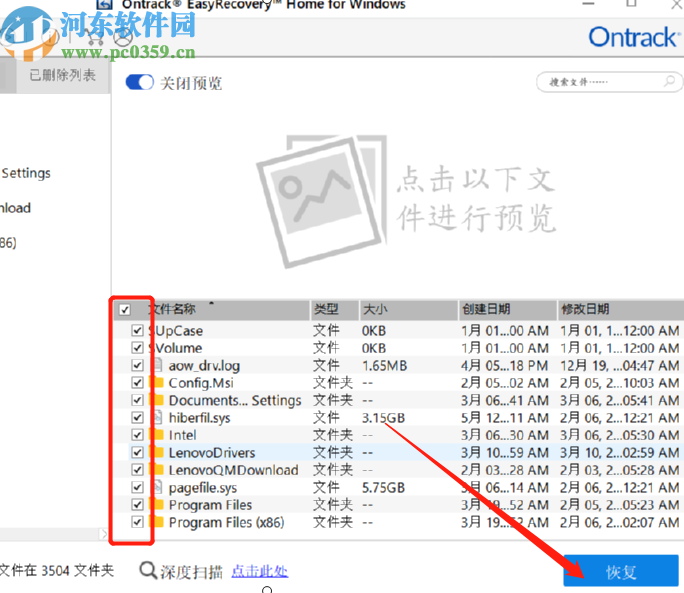
Task: Select the Config.Msi folder name
Action: click(201, 383)
